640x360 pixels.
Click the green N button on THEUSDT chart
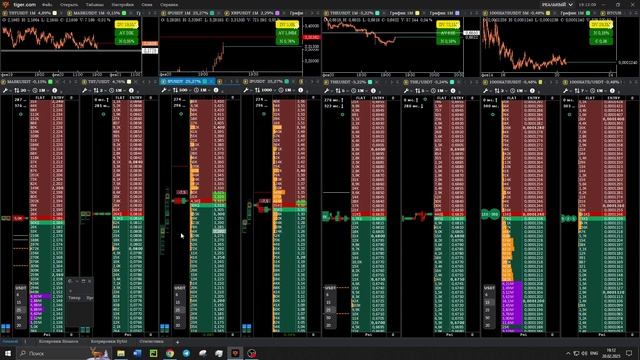click(x=448, y=41)
